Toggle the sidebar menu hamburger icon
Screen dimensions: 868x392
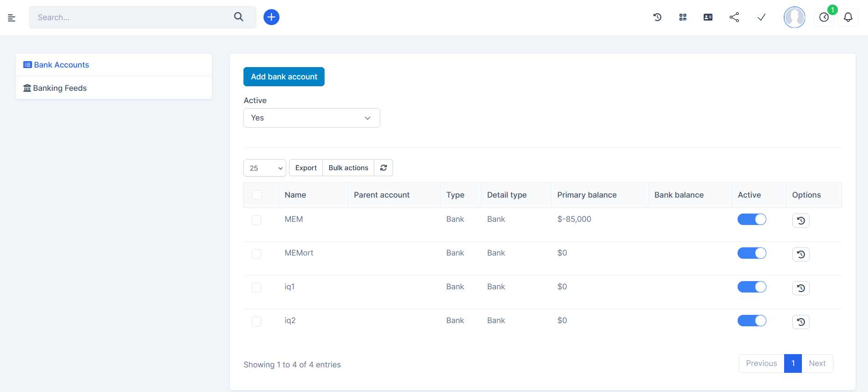coord(12,18)
